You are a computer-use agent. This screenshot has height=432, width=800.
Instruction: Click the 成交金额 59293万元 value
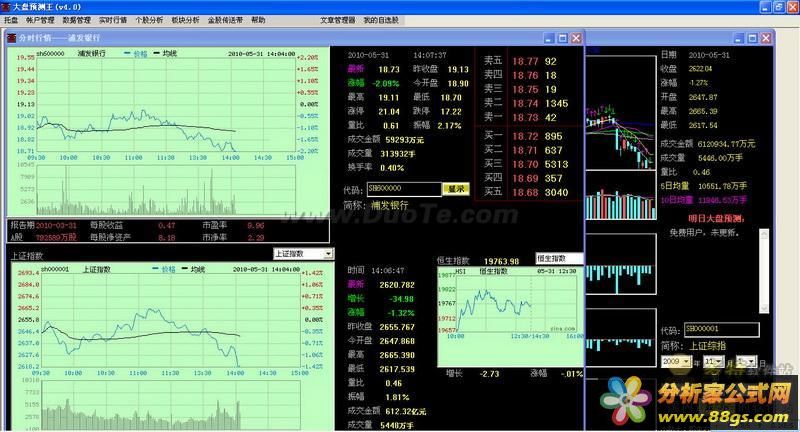(405, 140)
